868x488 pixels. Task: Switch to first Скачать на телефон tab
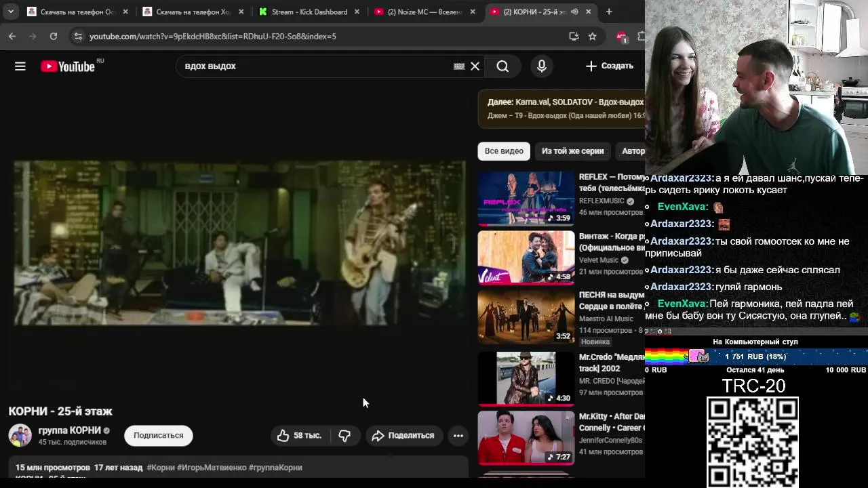(x=77, y=12)
